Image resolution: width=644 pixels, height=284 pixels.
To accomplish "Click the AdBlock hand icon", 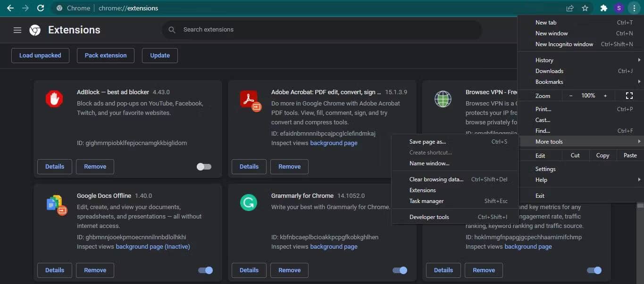I will (x=54, y=99).
